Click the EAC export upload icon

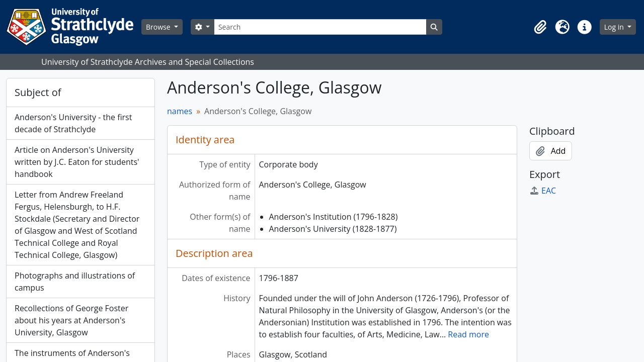click(x=534, y=191)
